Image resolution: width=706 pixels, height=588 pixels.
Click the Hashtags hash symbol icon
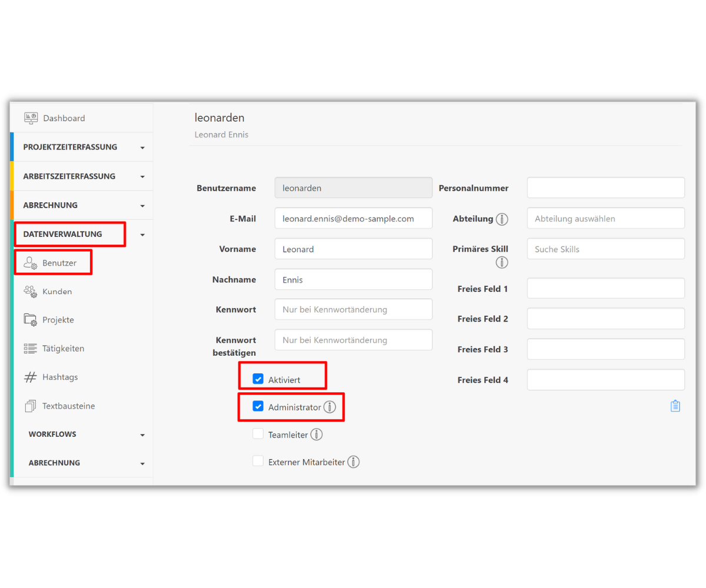pos(30,377)
